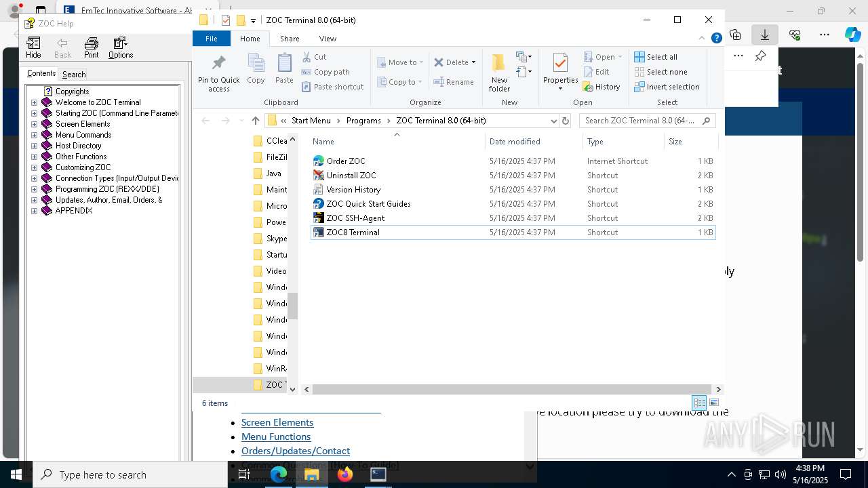Create a New folder
The image size is (868, 488).
click(499, 73)
